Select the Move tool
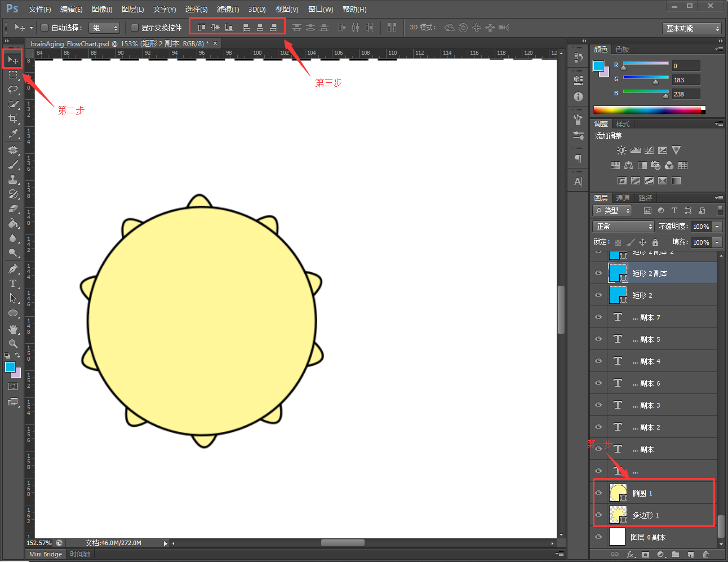The width and height of the screenshot is (728, 562). (x=12, y=60)
